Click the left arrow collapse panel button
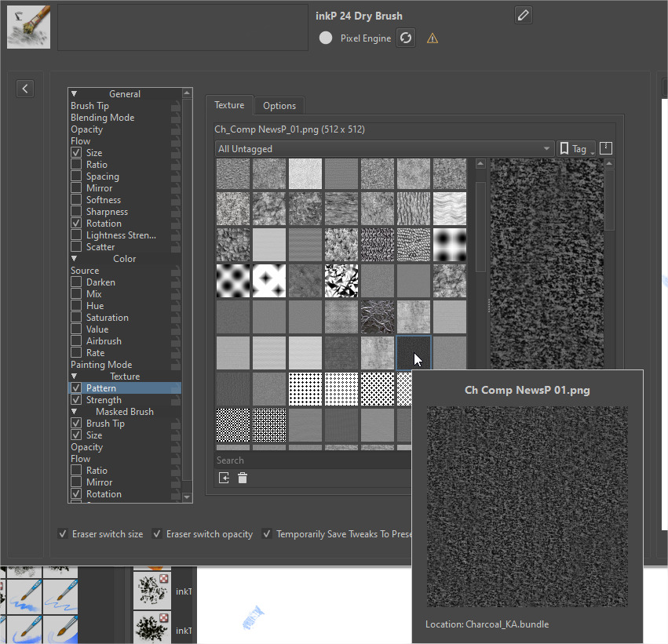This screenshot has height=644, width=668. point(25,89)
